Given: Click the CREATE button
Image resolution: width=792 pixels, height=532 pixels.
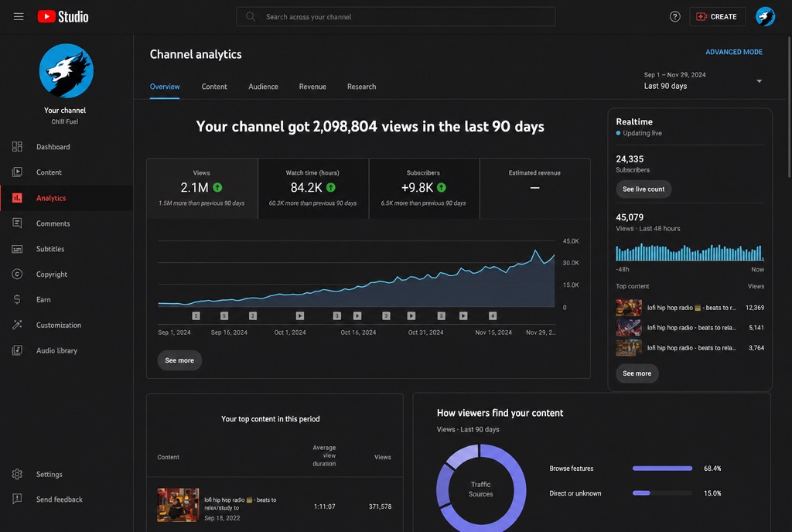Looking at the screenshot, I should [x=717, y=17].
